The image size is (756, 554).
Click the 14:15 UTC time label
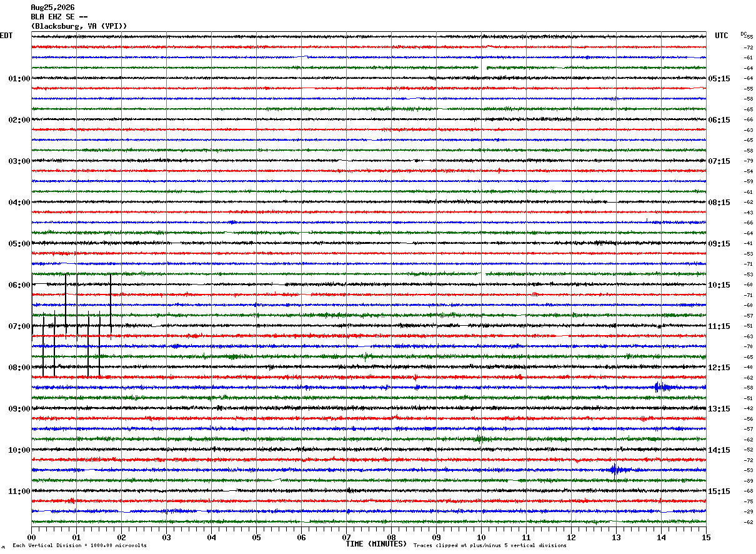click(x=719, y=450)
